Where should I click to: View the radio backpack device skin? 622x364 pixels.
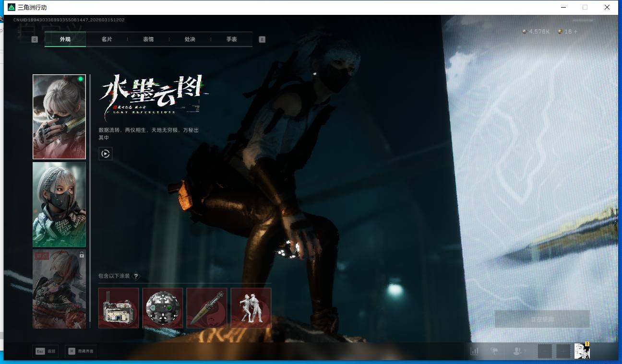[x=119, y=308]
